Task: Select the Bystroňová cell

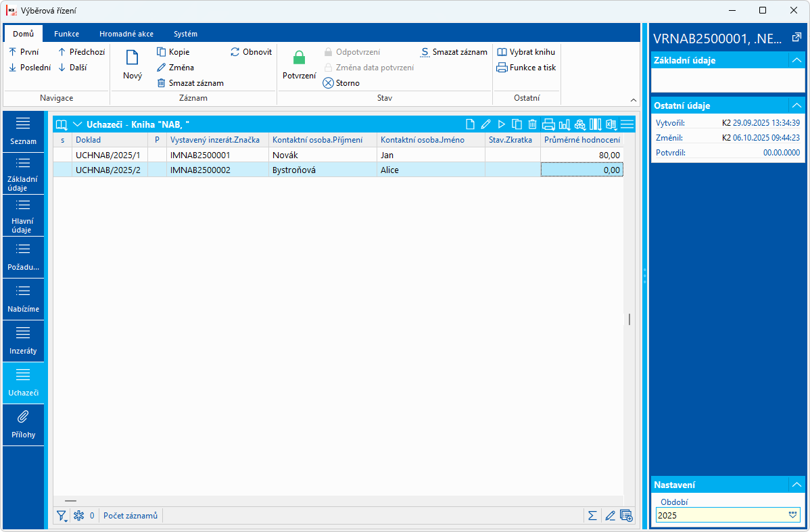Action: [x=323, y=170]
